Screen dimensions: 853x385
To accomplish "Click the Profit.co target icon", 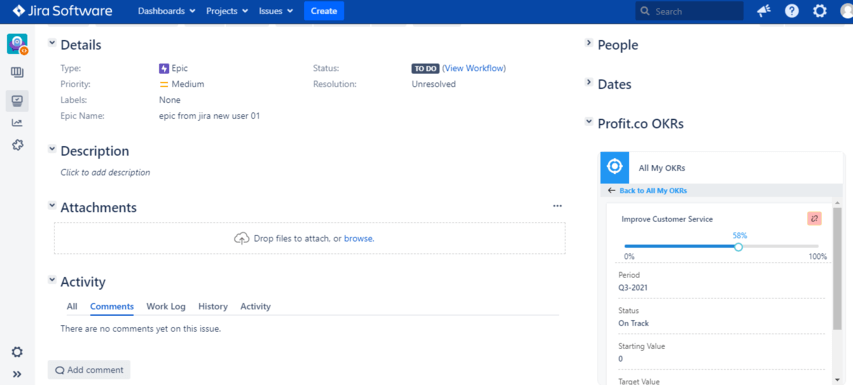I will tap(614, 167).
